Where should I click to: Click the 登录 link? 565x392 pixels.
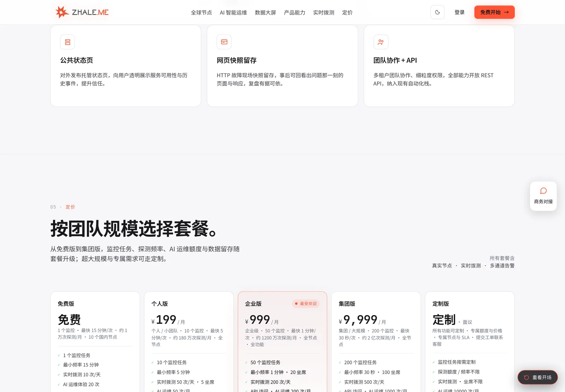point(459,12)
